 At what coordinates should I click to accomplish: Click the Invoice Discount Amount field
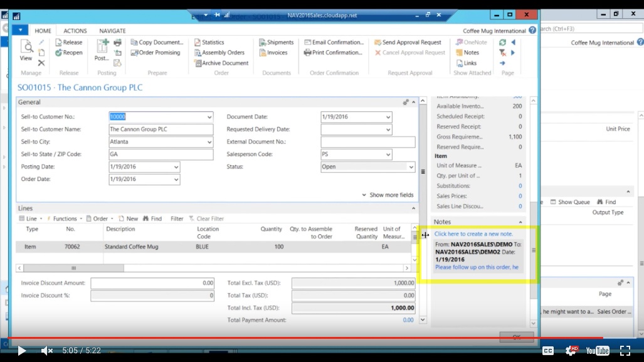click(x=152, y=283)
